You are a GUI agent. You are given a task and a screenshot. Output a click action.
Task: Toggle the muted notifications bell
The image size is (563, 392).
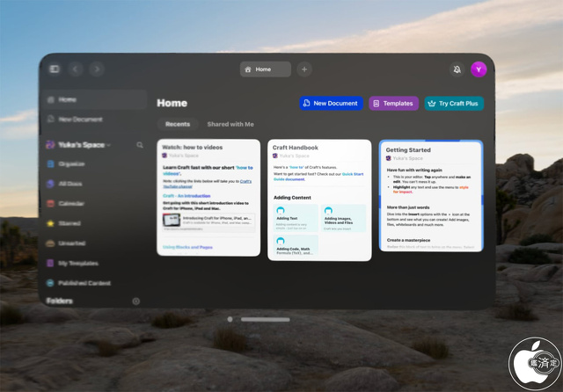click(457, 69)
